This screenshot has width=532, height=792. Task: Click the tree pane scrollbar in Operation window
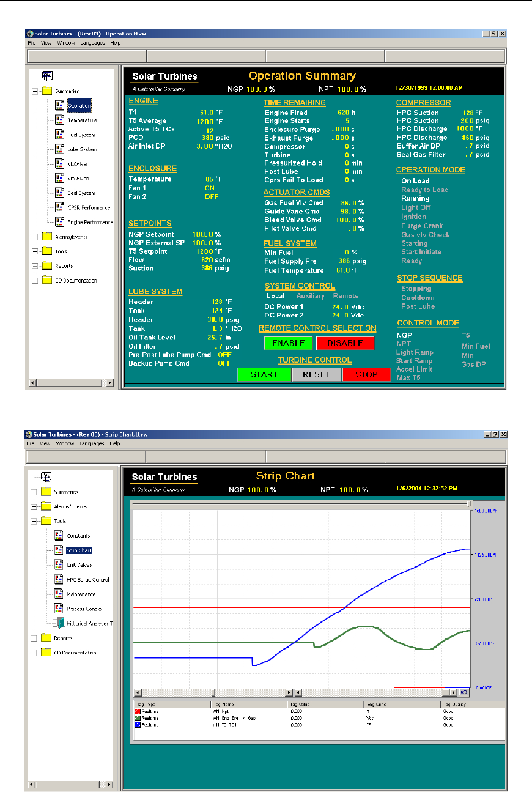(x=72, y=383)
